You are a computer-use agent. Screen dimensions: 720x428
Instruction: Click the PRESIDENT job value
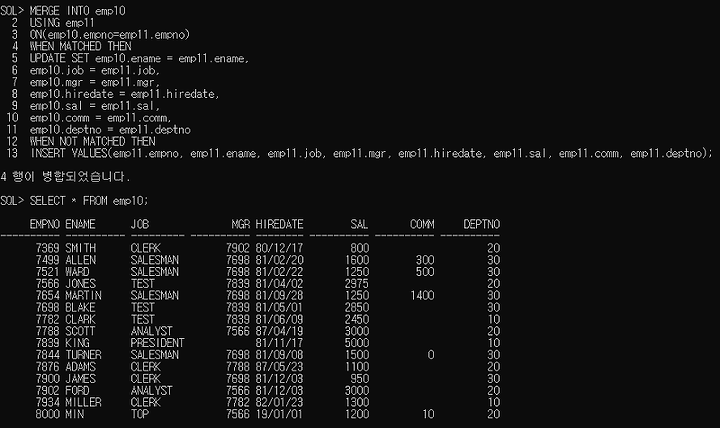(x=158, y=343)
